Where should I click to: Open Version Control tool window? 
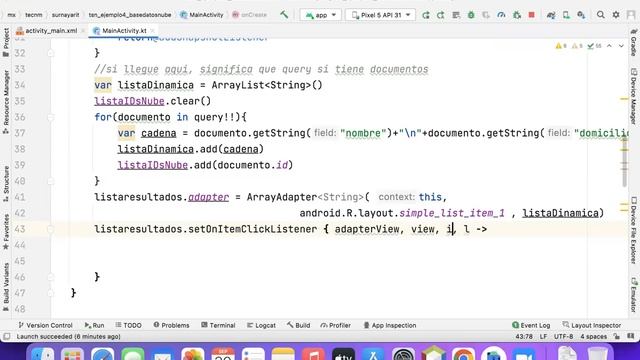tap(45, 325)
